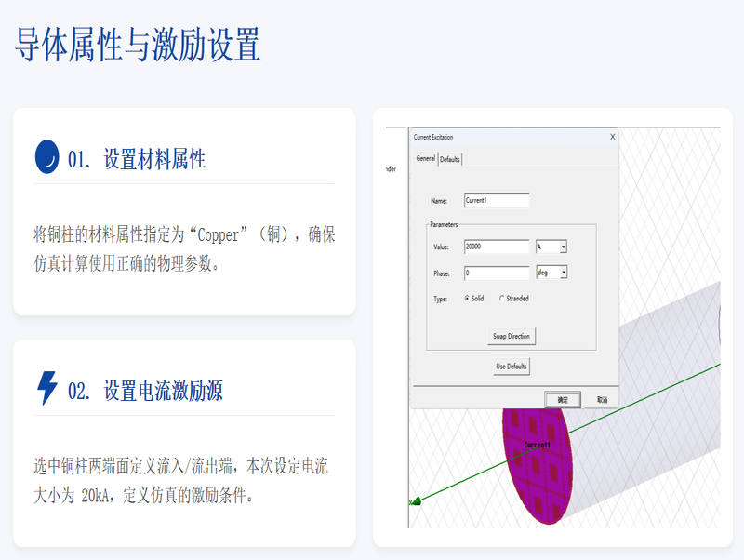Click the blue moon icon beside section 01
The width and height of the screenshot is (744, 560).
click(46, 157)
